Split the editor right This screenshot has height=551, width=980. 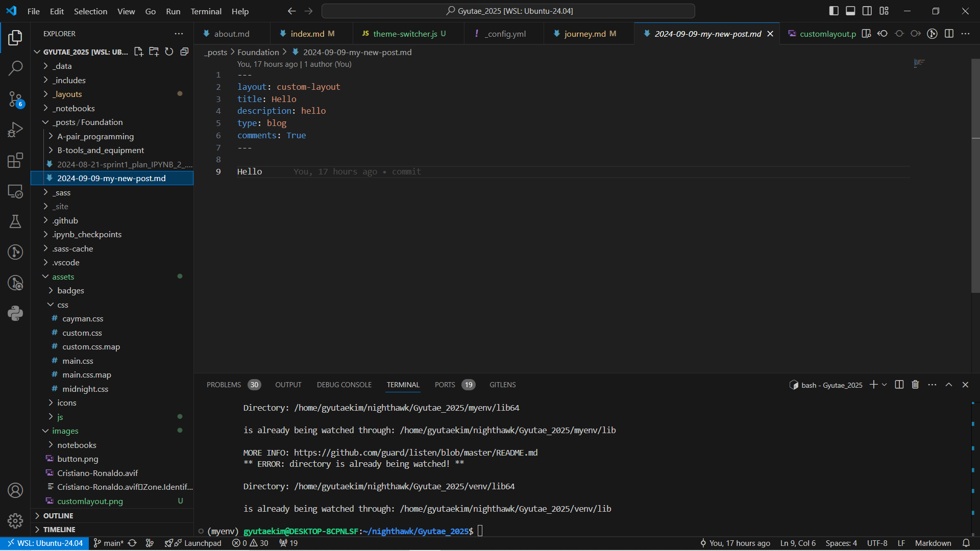click(x=949, y=34)
